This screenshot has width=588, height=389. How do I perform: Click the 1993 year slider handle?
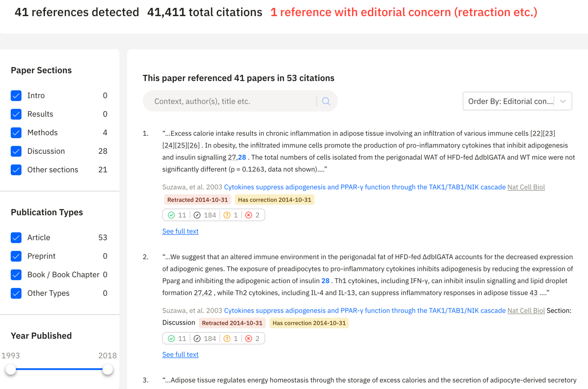click(11, 369)
